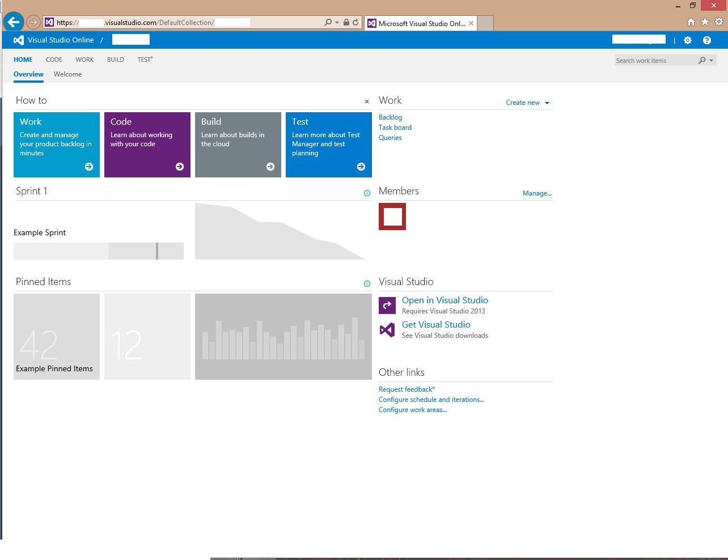Viewport: 728px width, 560px height.
Task: Click the team member avatar square
Action: [x=392, y=217]
